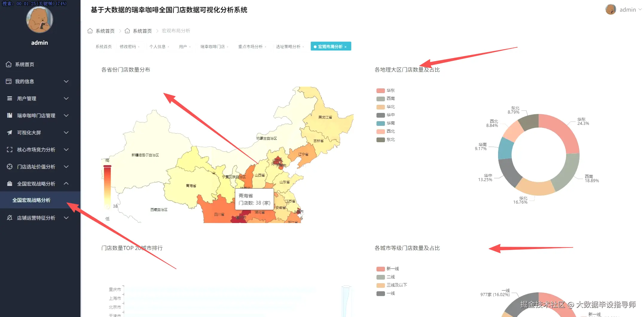Click the admin avatar in top-right header
The width and height of the screenshot is (644, 317).
(611, 10)
